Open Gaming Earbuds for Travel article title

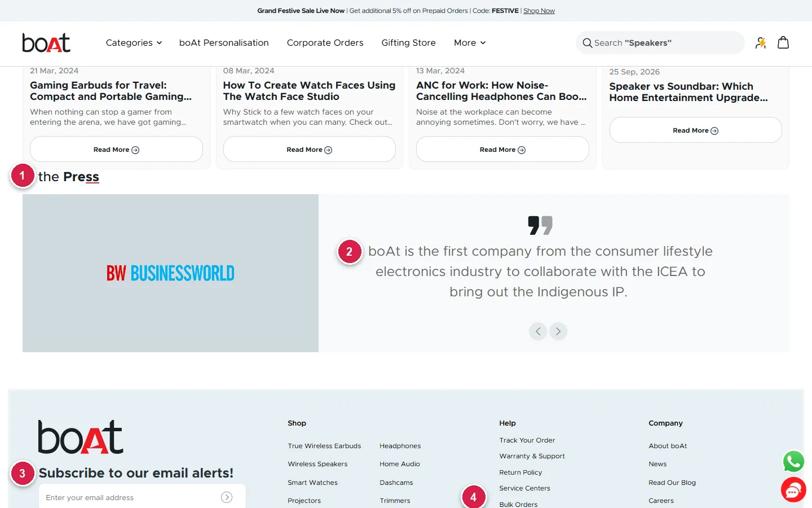pos(111,91)
